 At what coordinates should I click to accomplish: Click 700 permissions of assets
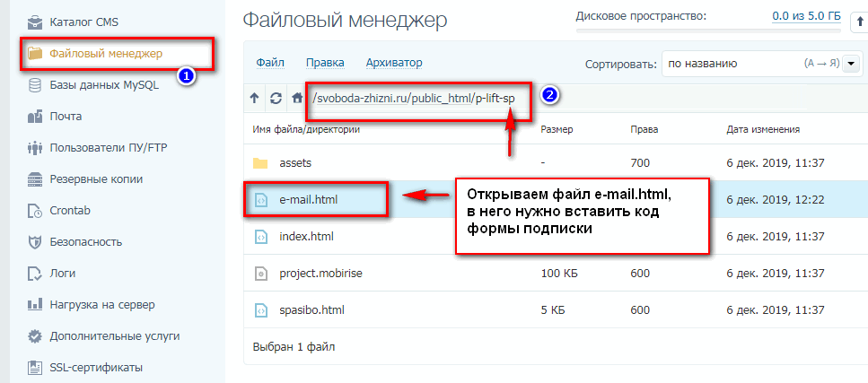(640, 162)
